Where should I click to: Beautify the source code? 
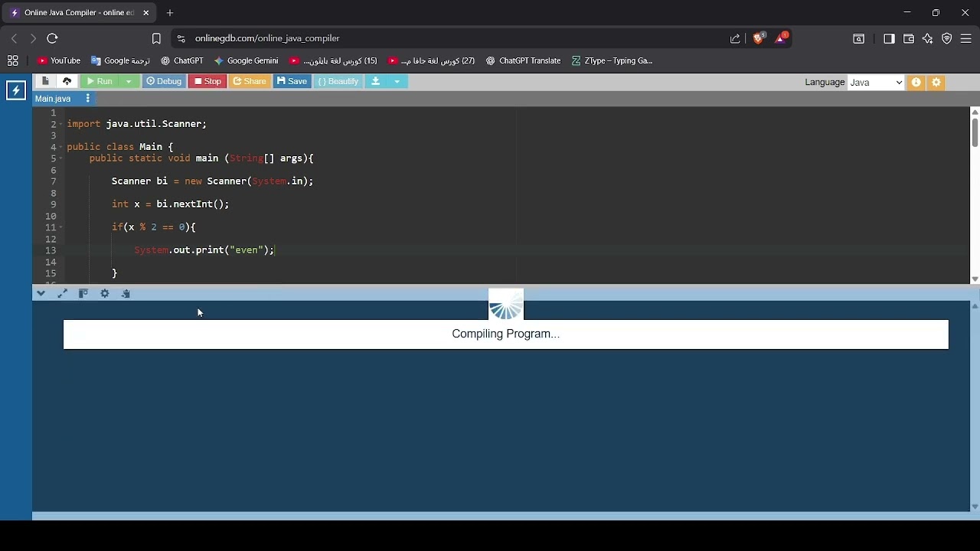coord(338,81)
